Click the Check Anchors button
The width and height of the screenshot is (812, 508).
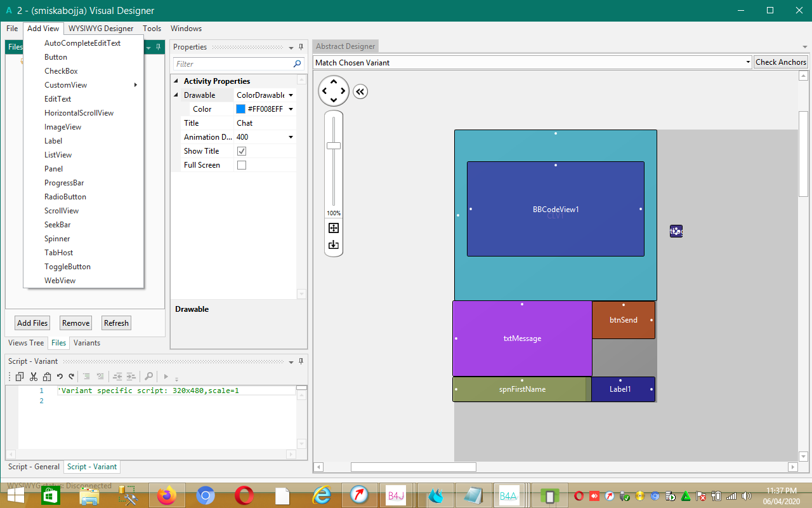coord(780,62)
